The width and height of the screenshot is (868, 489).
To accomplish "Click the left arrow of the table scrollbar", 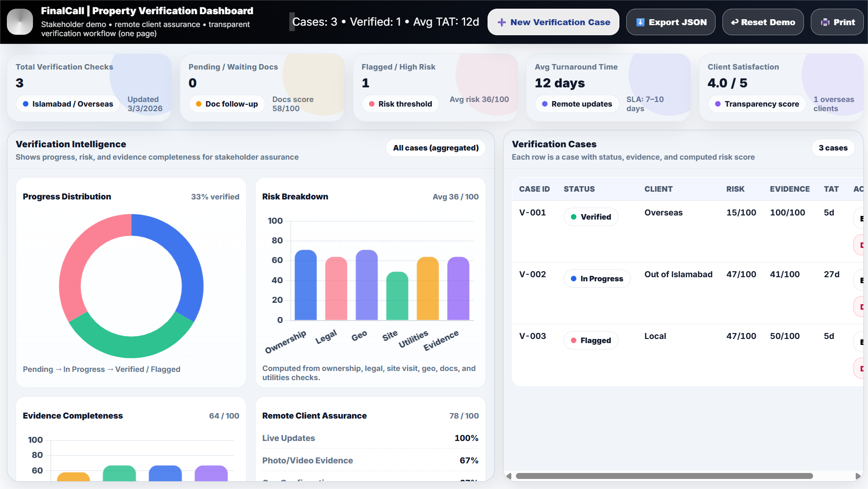I will click(509, 476).
